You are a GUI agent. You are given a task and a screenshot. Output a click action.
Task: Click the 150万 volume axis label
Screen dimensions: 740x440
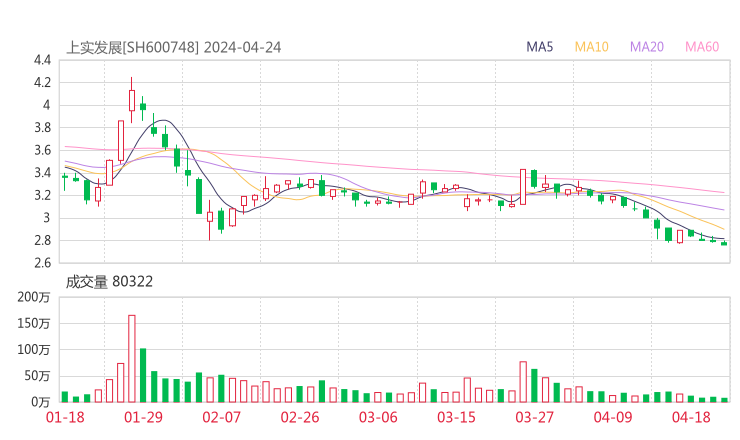tap(34, 323)
